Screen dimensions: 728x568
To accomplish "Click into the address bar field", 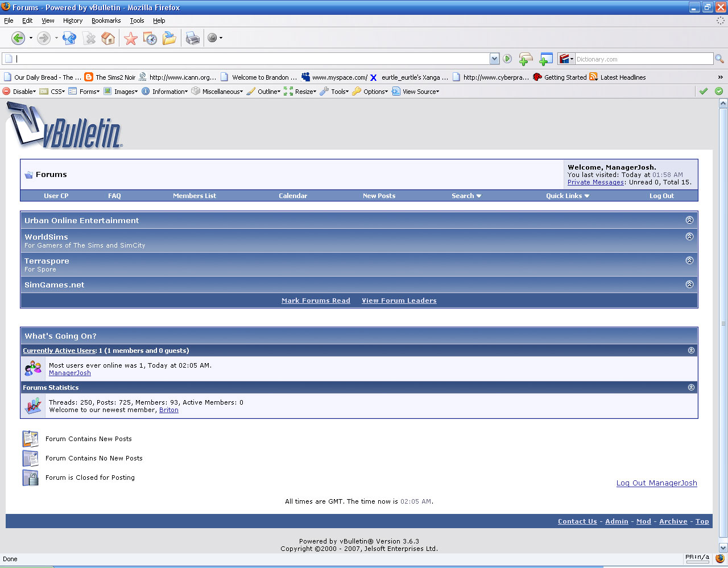I will pyautogui.click(x=250, y=59).
